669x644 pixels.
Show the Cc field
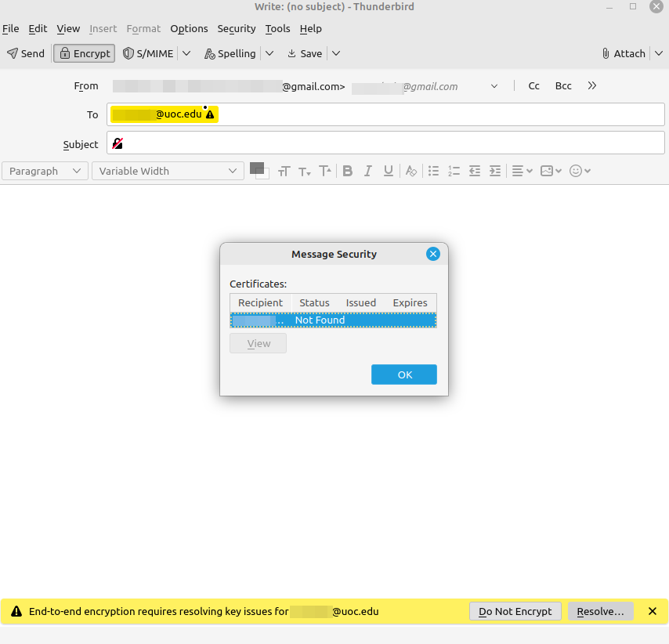pos(533,85)
